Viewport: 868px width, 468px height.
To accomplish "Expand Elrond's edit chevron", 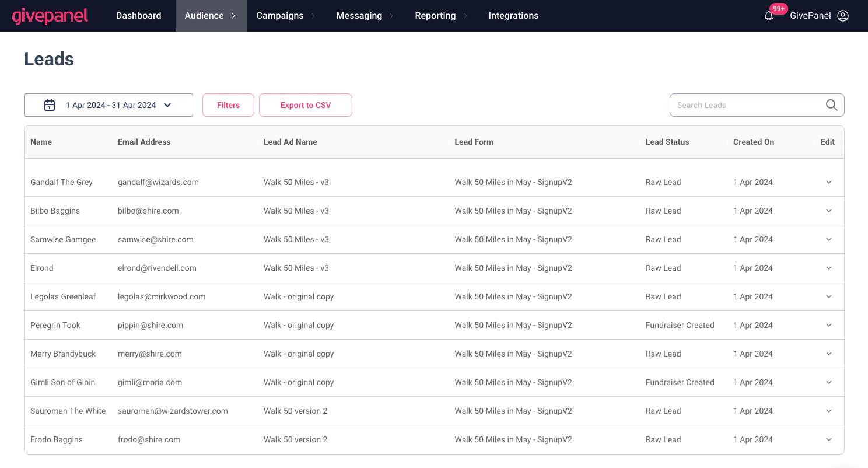I will (829, 268).
